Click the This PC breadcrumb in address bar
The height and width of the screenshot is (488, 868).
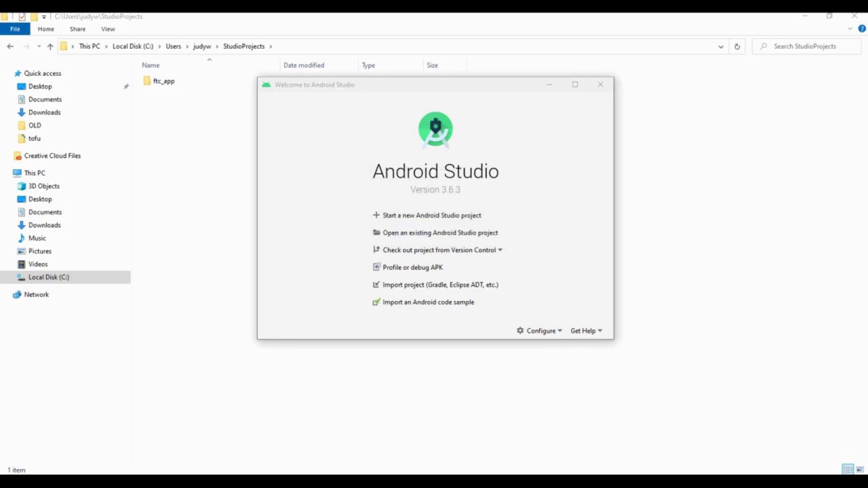tap(90, 46)
